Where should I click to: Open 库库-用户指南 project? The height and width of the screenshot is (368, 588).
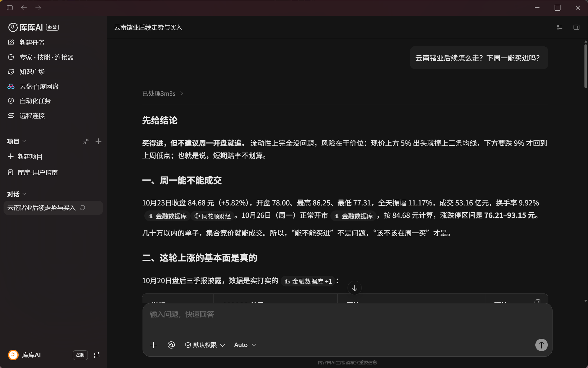(x=33, y=172)
